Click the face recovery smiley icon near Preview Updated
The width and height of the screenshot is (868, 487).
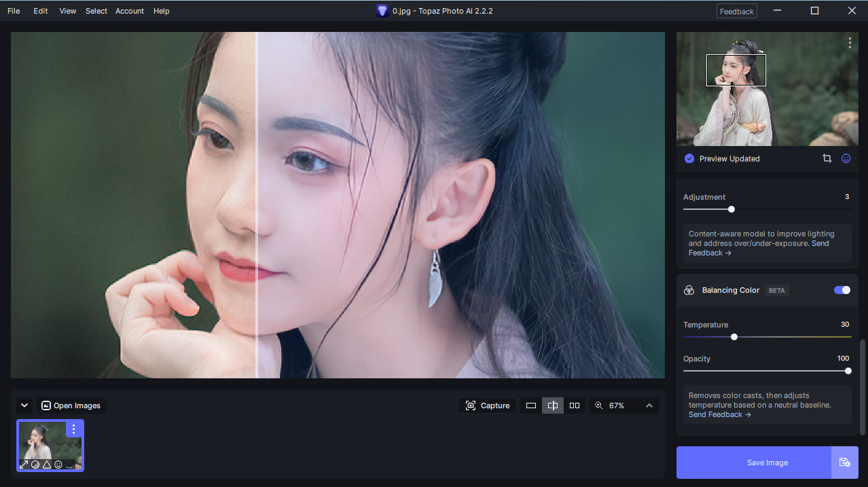(x=846, y=158)
